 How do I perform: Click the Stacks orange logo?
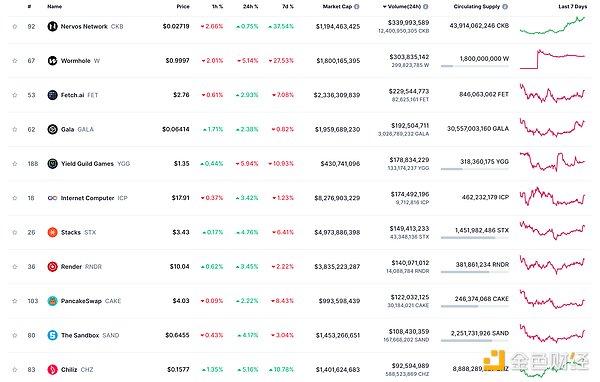[x=52, y=232]
